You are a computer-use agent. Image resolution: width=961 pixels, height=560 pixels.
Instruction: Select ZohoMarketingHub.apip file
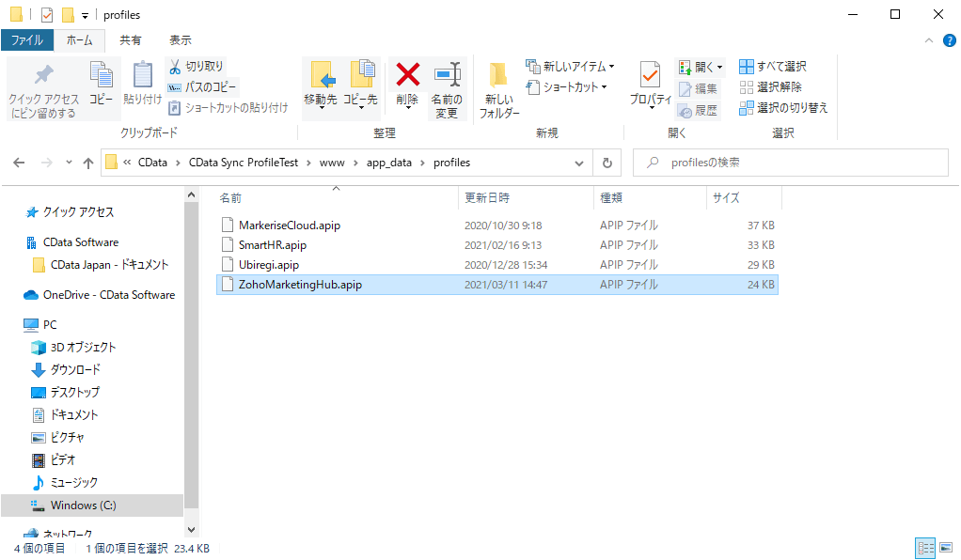pos(497,285)
